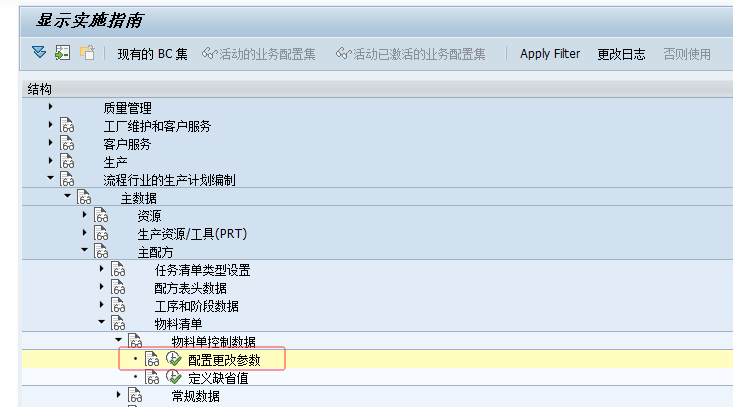
Task: Expand the 常规数据 node
Action: click(119, 395)
